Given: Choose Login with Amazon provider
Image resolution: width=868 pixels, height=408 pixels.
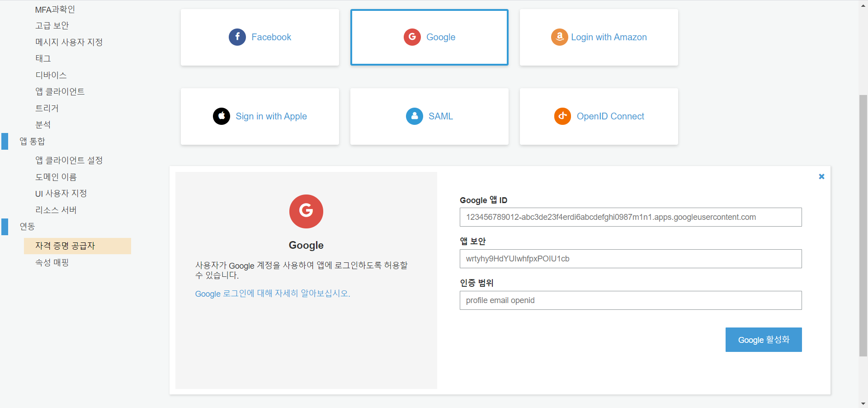Looking at the screenshot, I should point(599,37).
